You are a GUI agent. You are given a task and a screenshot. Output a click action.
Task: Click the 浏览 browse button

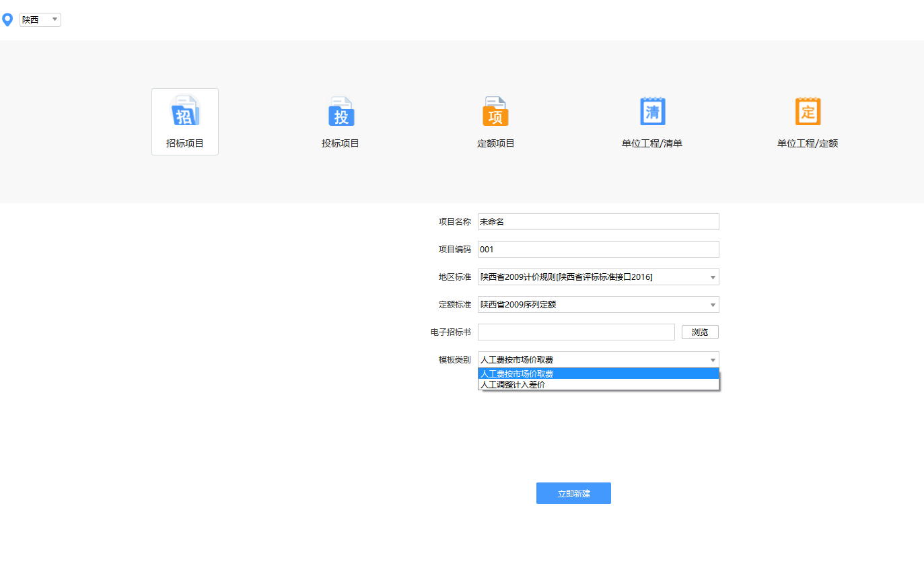click(700, 332)
